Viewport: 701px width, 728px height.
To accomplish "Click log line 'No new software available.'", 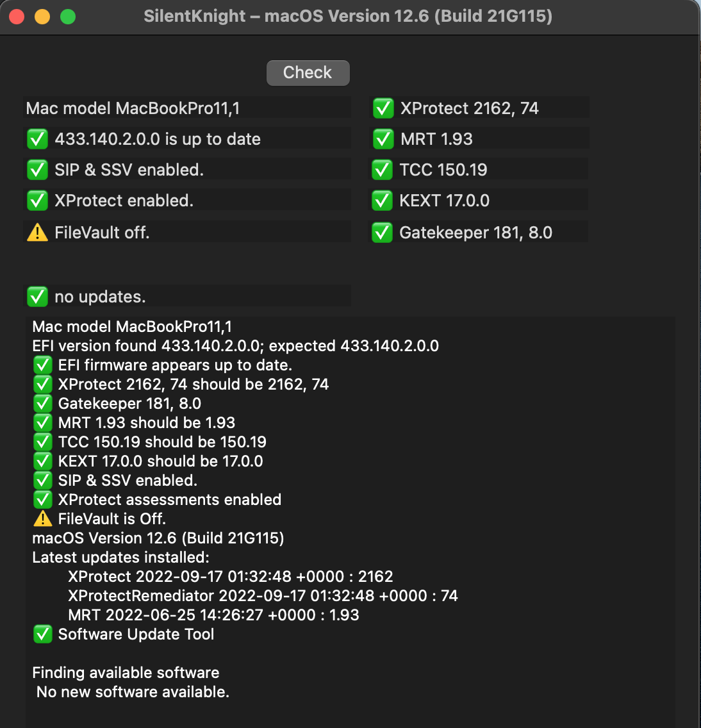I will pyautogui.click(x=133, y=691).
